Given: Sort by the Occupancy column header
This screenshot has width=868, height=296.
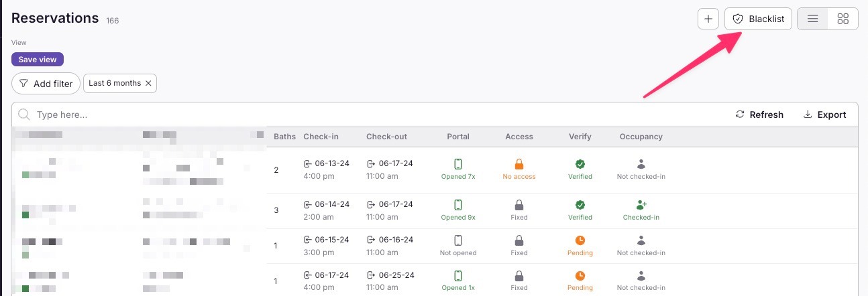Looking at the screenshot, I should pos(641,137).
